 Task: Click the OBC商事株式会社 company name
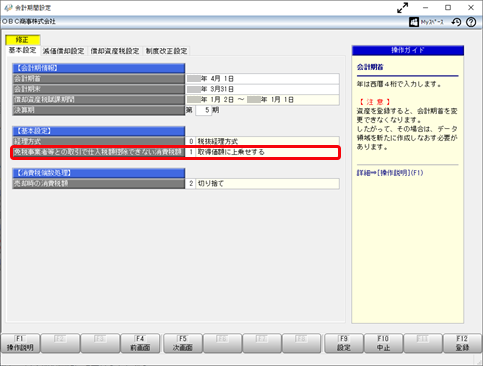(29, 22)
